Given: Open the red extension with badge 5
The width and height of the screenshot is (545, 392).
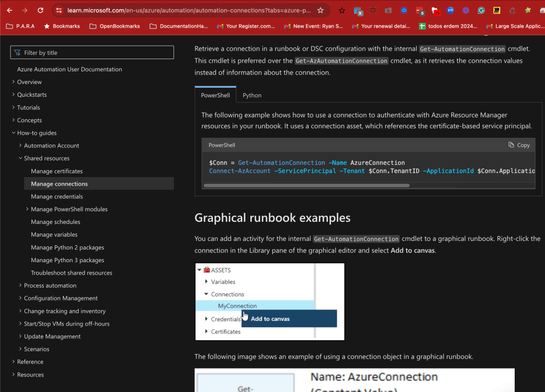Looking at the screenshot, I should tap(420, 11).
